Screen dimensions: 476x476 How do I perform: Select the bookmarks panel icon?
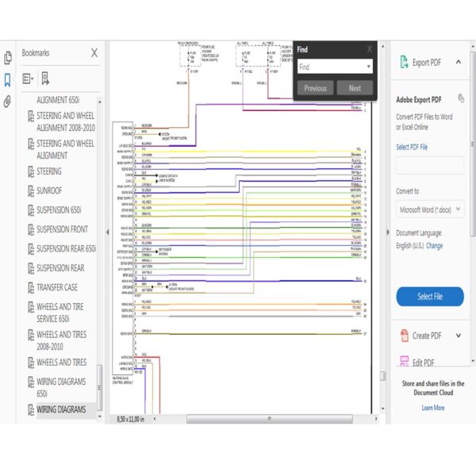8,80
